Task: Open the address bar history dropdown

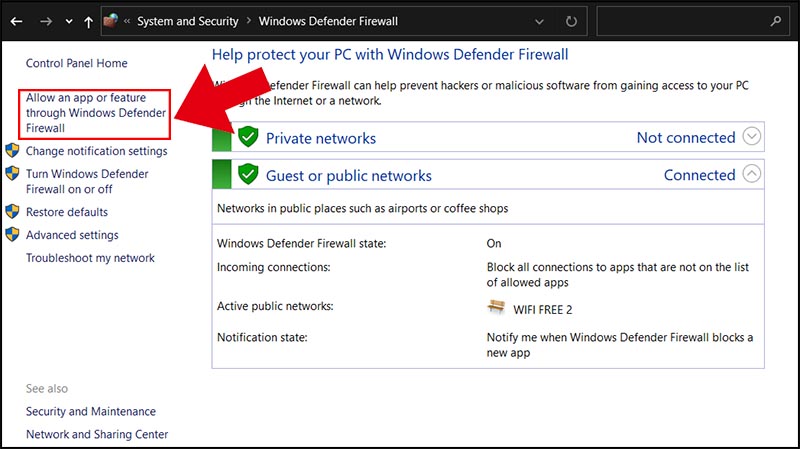Action: tap(539, 22)
